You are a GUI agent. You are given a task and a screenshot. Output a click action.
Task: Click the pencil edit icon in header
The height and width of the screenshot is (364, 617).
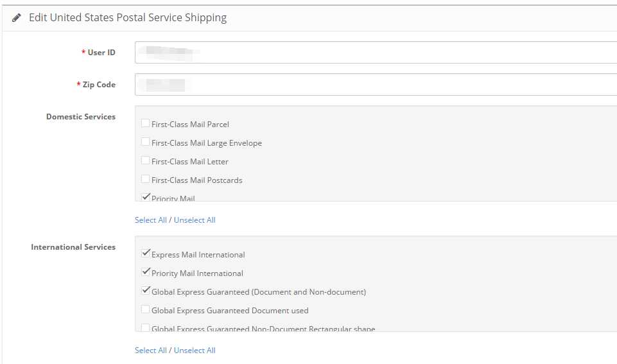click(16, 18)
